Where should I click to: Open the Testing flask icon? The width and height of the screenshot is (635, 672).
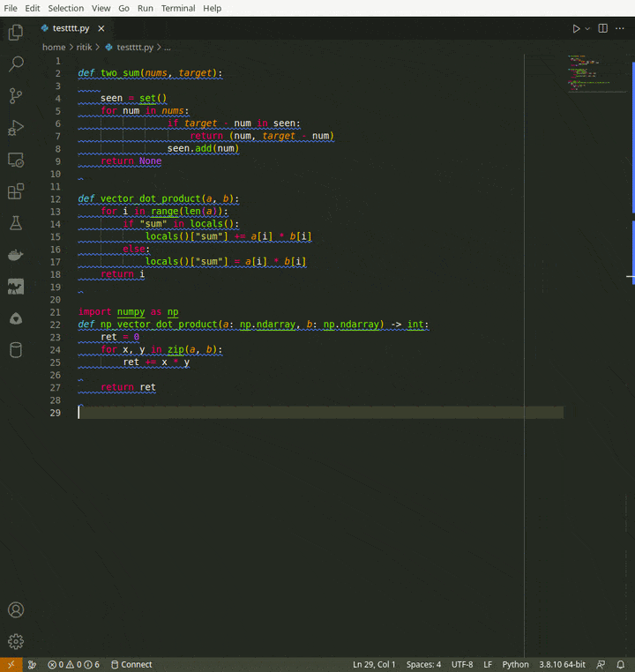(x=16, y=223)
